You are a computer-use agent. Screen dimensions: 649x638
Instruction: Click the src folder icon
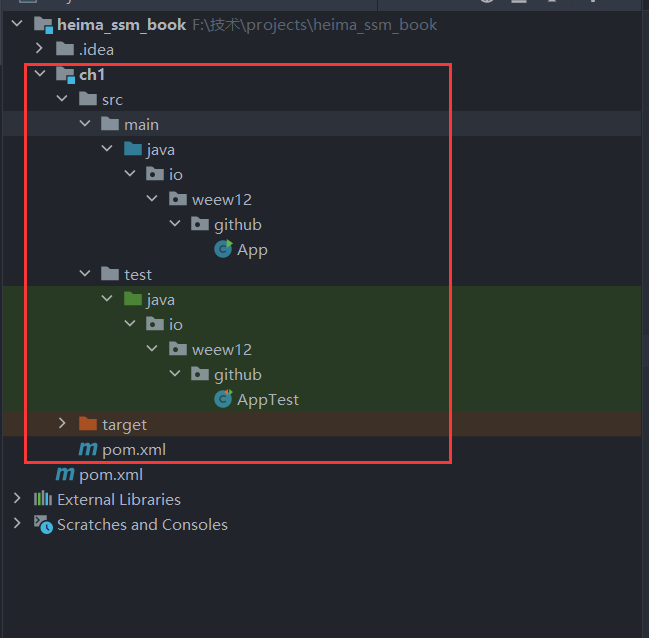coord(88,99)
